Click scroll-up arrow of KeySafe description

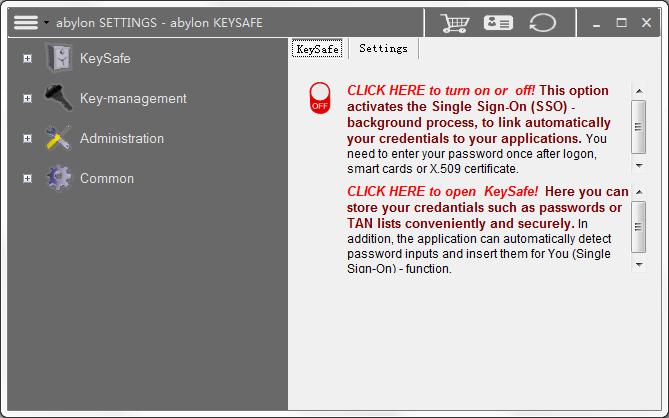[639, 192]
